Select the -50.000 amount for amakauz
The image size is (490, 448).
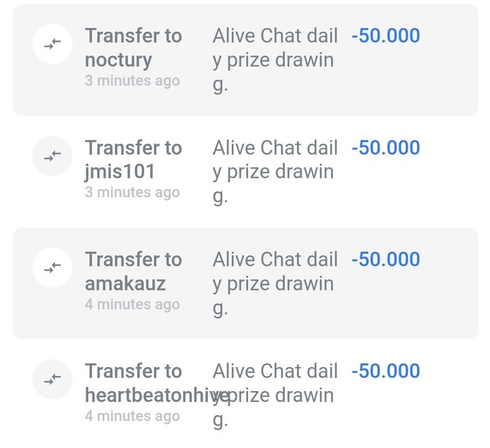[x=385, y=259]
